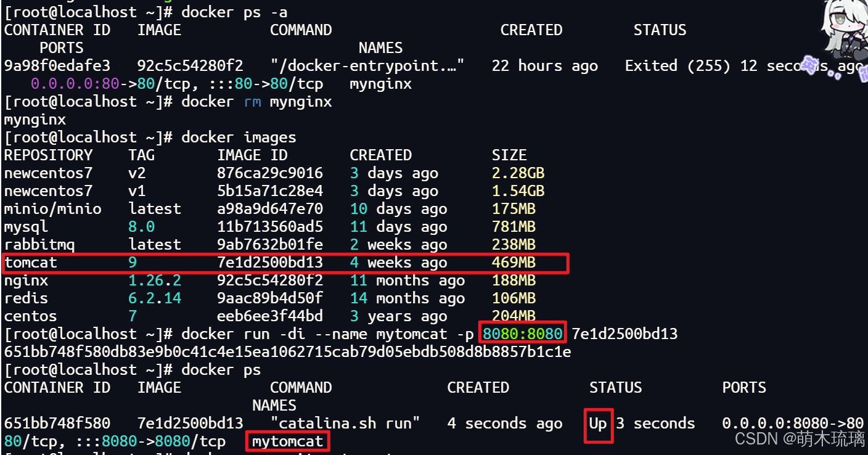Select the centos repository name
The height and width of the screenshot is (455, 868).
click(x=31, y=316)
